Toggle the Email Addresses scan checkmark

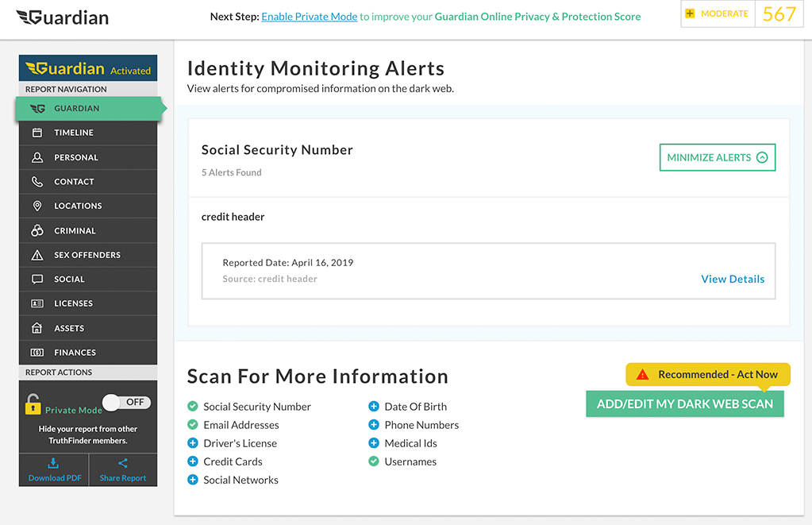tap(193, 425)
